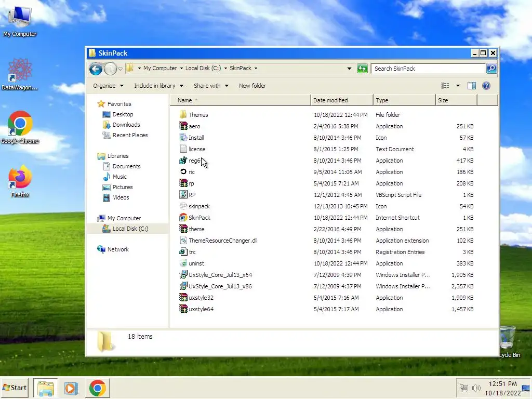Viewport: 532px width, 399px height.
Task: Click Local Disk (C:) in address path
Action: coord(203,68)
